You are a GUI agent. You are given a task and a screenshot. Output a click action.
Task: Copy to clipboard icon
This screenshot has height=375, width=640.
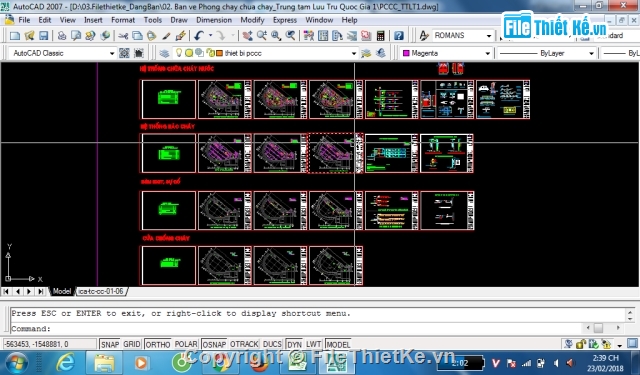138,36
